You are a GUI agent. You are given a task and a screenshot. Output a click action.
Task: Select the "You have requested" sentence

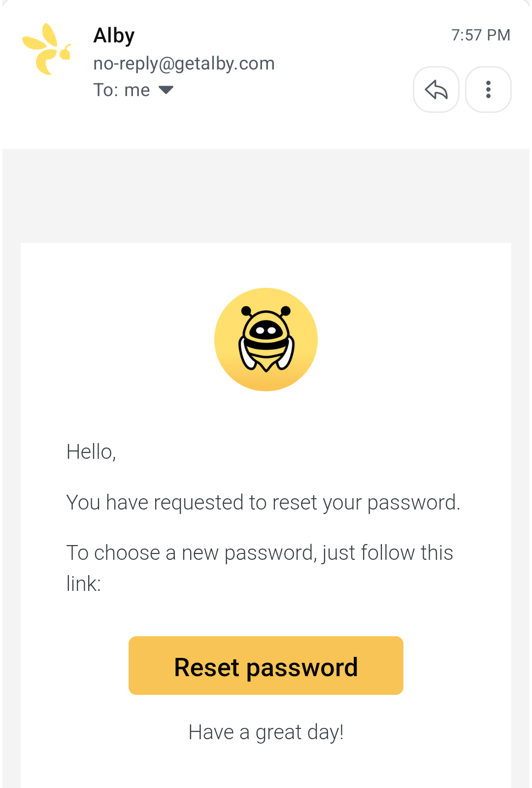(263, 503)
